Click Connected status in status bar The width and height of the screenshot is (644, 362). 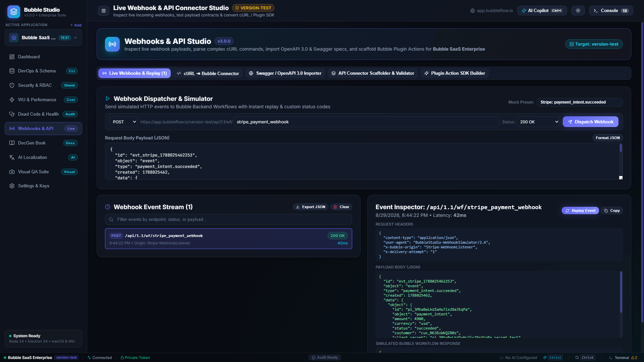click(x=100, y=358)
